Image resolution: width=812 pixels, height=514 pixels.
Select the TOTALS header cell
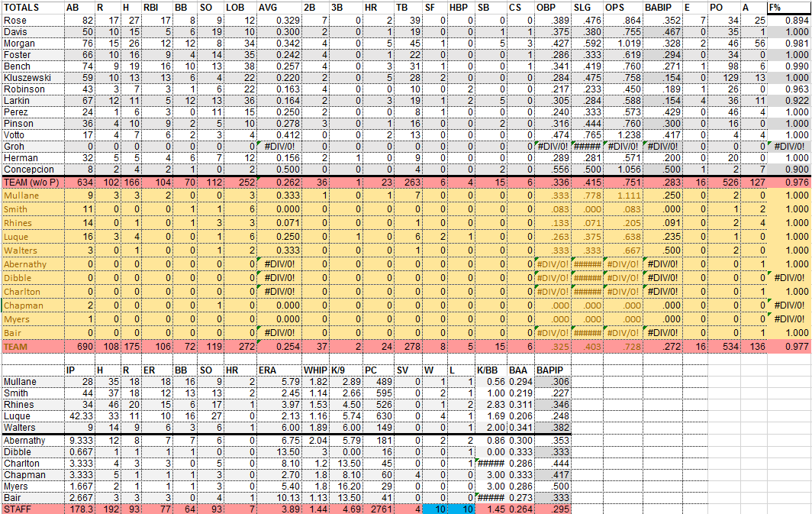pyautogui.click(x=33, y=7)
